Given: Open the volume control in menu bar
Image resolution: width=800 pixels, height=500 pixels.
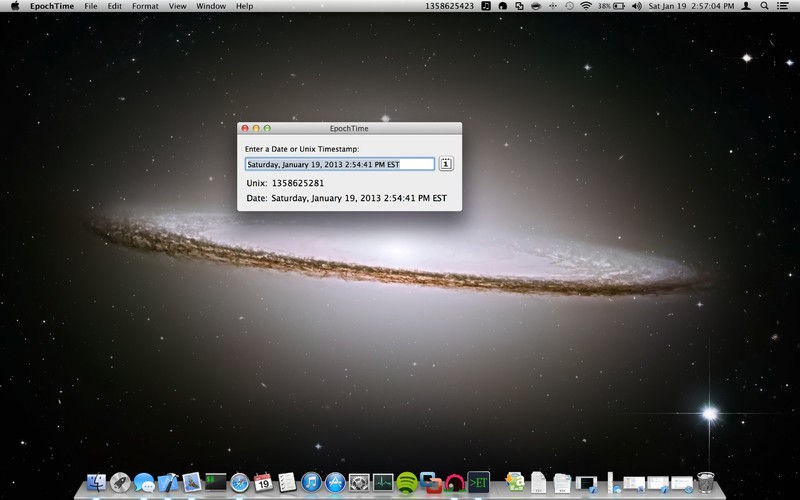Looking at the screenshot, I should (636, 6).
